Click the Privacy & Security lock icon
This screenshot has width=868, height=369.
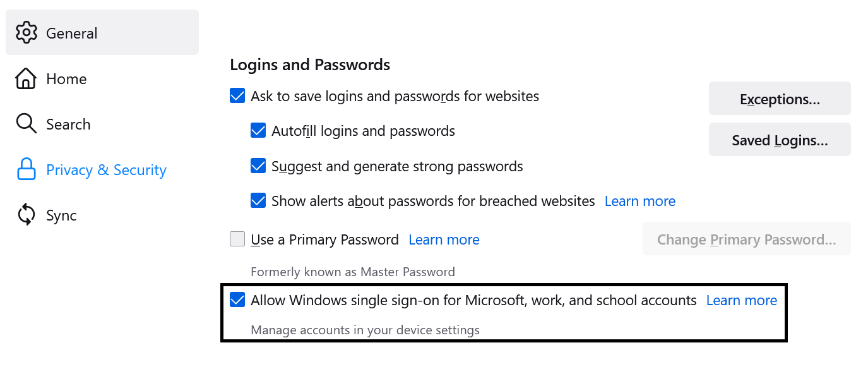tap(26, 169)
